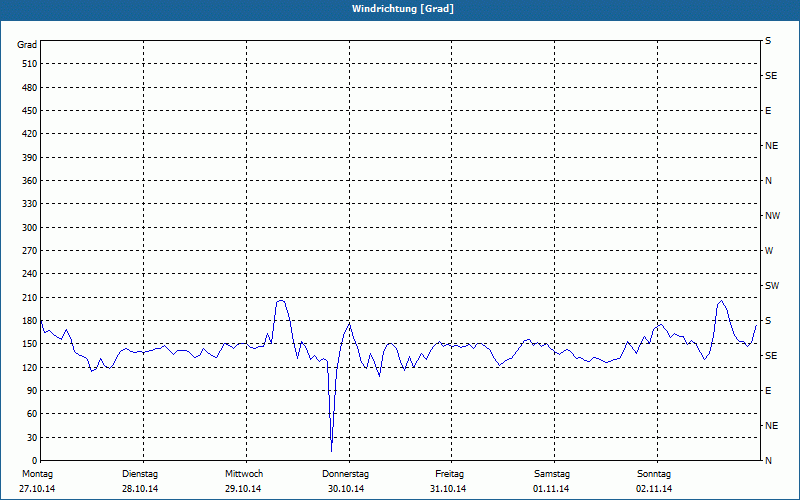
Task: Click the 0 degree axis label
Action: [x=34, y=460]
